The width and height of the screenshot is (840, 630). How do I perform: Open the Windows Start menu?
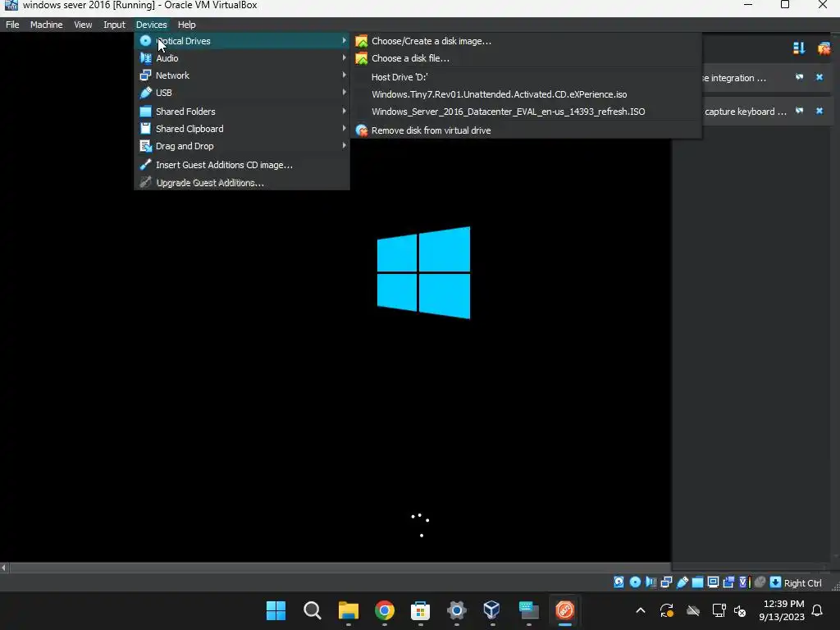click(x=276, y=610)
